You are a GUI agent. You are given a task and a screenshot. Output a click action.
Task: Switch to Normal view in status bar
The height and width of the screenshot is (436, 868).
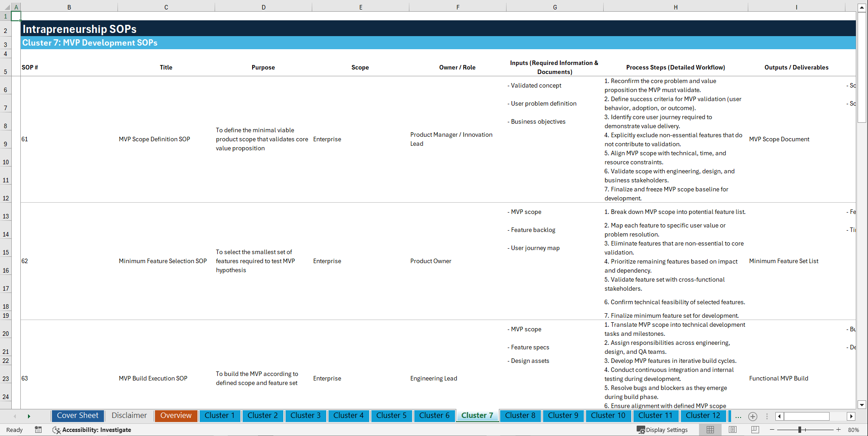point(710,430)
